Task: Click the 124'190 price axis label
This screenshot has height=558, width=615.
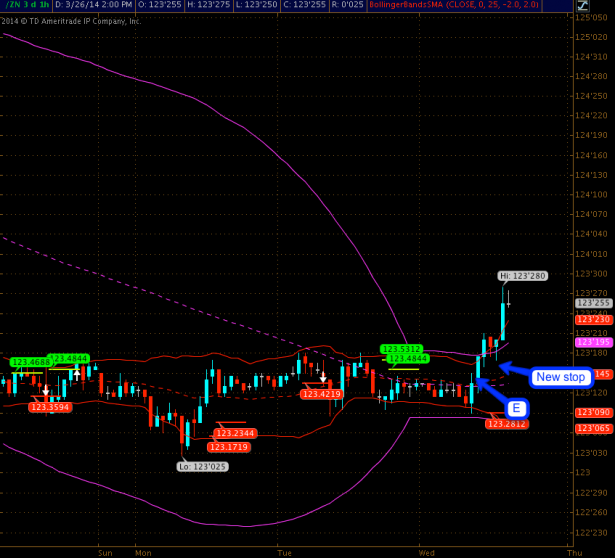Action: tap(591, 135)
